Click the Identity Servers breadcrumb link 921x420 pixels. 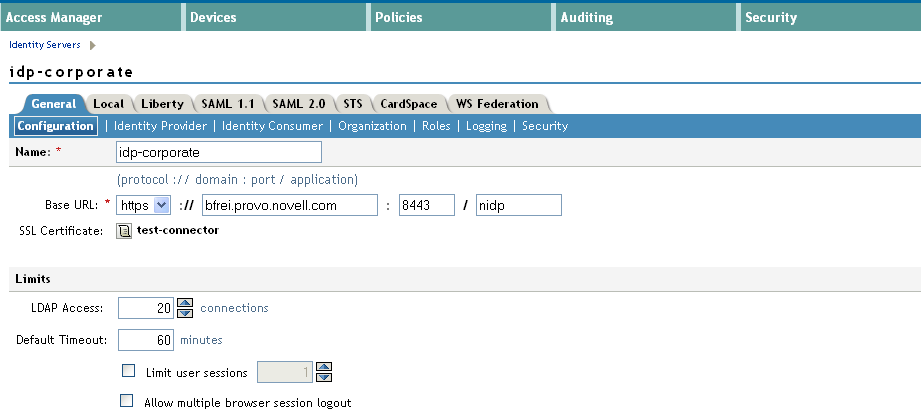[x=45, y=45]
